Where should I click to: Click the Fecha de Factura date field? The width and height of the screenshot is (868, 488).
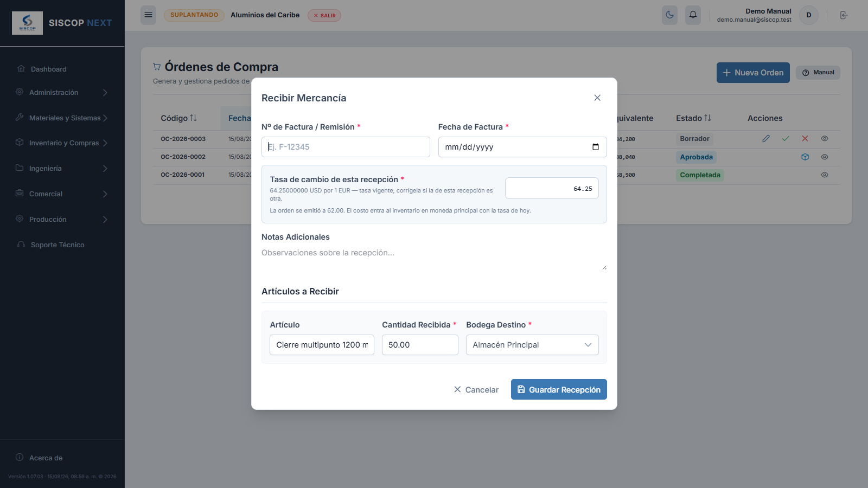coord(522,147)
